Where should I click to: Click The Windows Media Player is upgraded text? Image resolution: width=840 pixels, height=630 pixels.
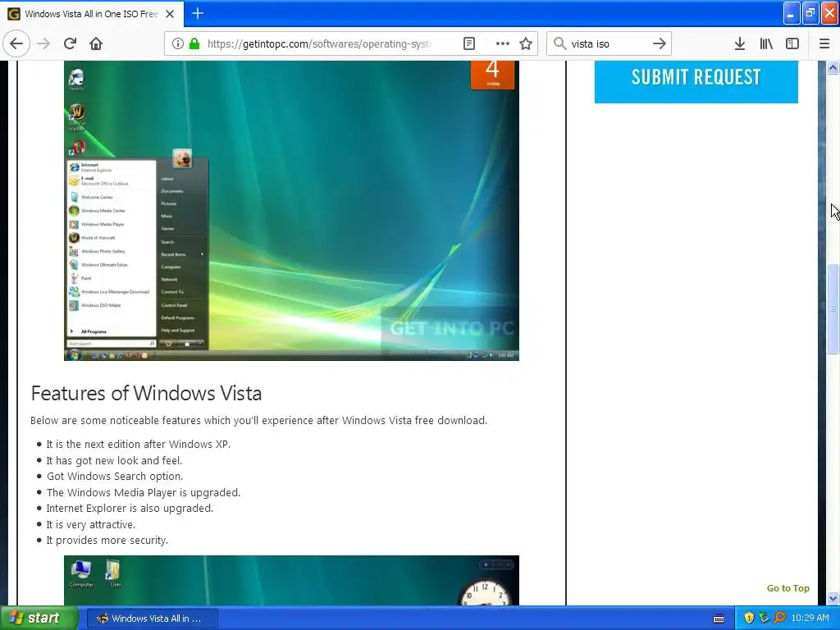click(144, 492)
